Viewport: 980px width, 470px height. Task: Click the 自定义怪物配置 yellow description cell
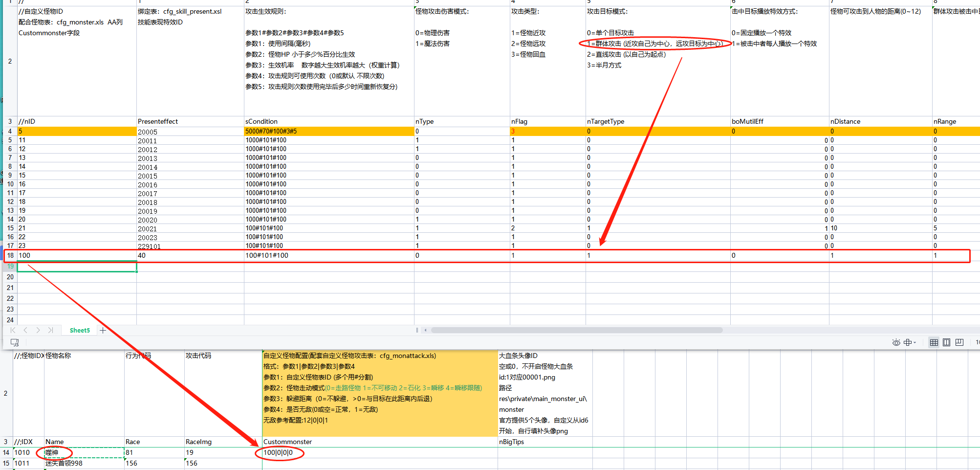380,393
